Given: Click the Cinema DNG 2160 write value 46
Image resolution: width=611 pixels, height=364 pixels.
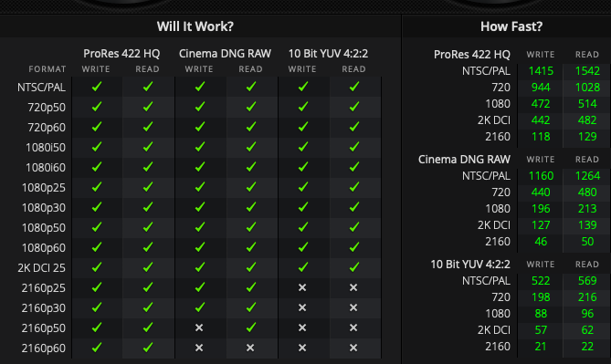Looking at the screenshot, I should [541, 242].
